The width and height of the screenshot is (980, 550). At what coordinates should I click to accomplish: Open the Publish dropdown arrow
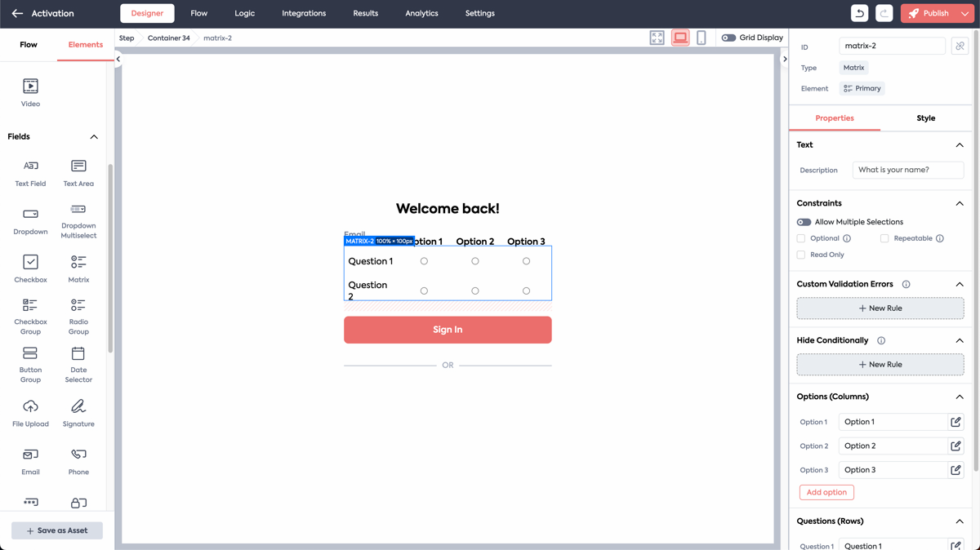tap(965, 13)
